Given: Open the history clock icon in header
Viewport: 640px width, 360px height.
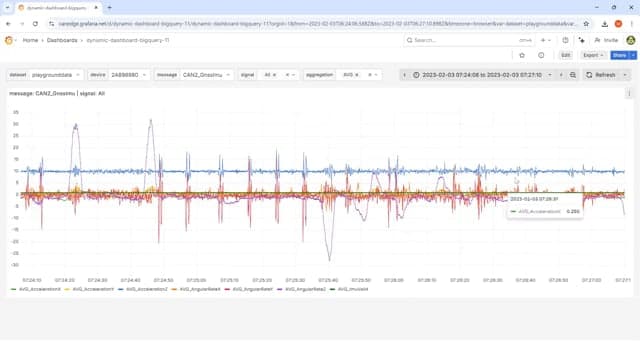Looking at the screenshot, I should click(x=565, y=40).
